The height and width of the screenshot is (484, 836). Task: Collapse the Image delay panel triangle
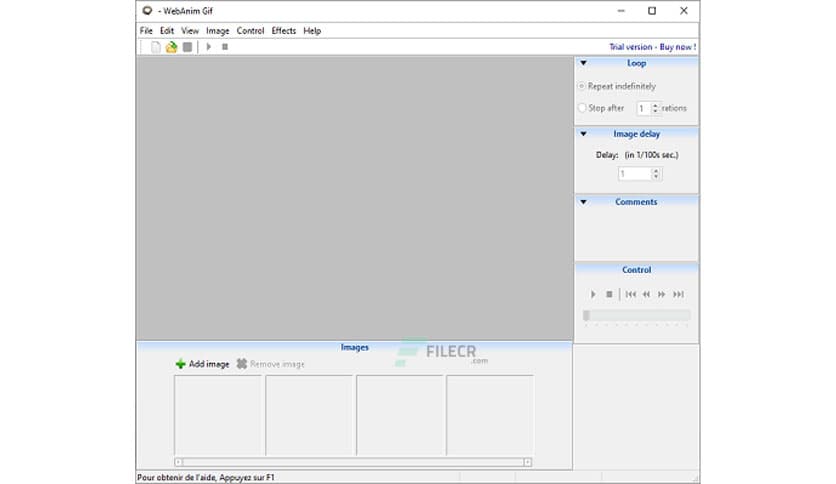583,134
